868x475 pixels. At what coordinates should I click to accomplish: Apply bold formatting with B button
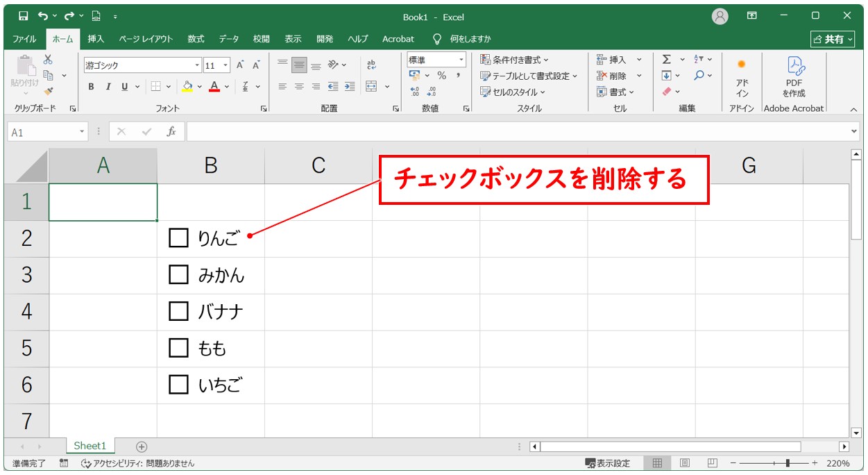tap(91, 87)
